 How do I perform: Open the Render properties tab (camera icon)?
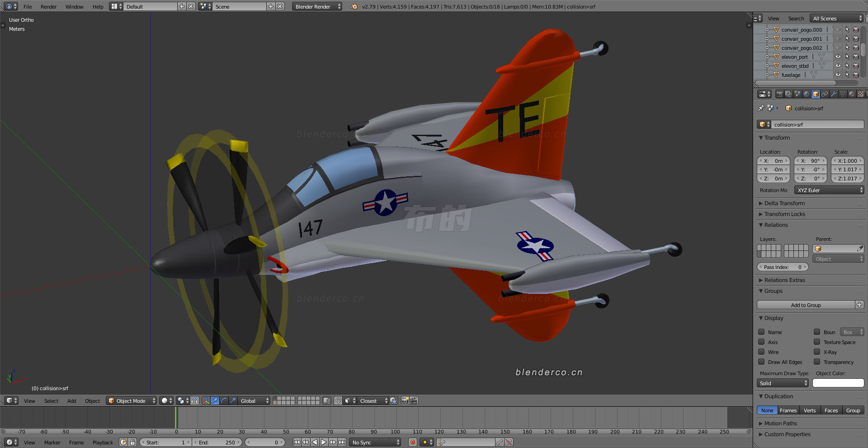click(779, 94)
